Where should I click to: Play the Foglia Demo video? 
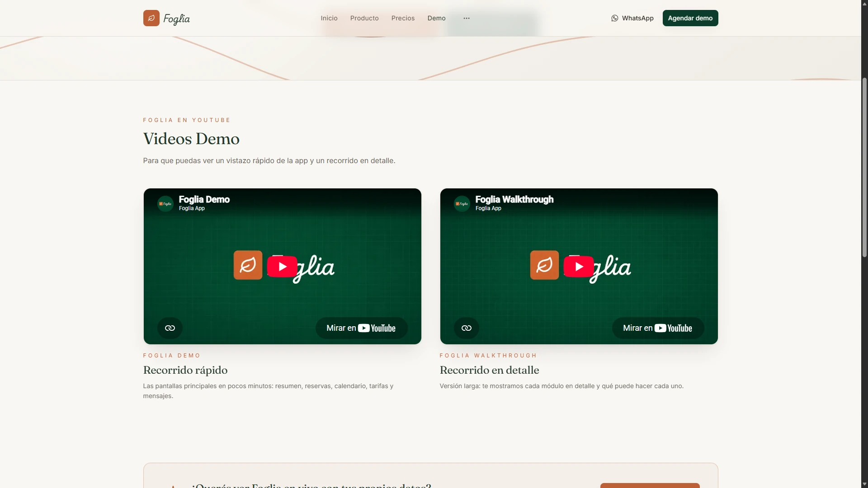click(282, 267)
